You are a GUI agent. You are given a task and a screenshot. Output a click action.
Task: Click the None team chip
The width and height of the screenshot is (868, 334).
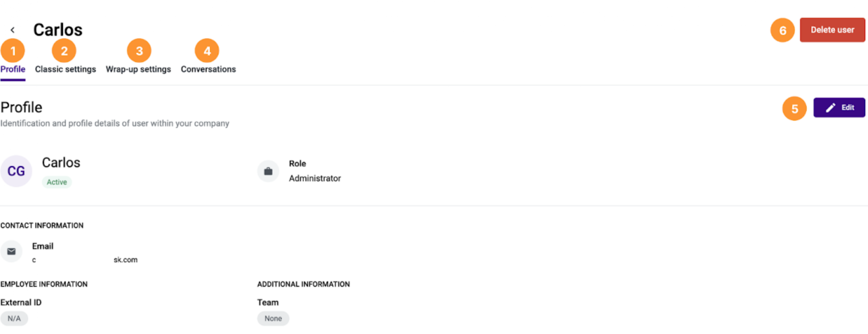(273, 318)
